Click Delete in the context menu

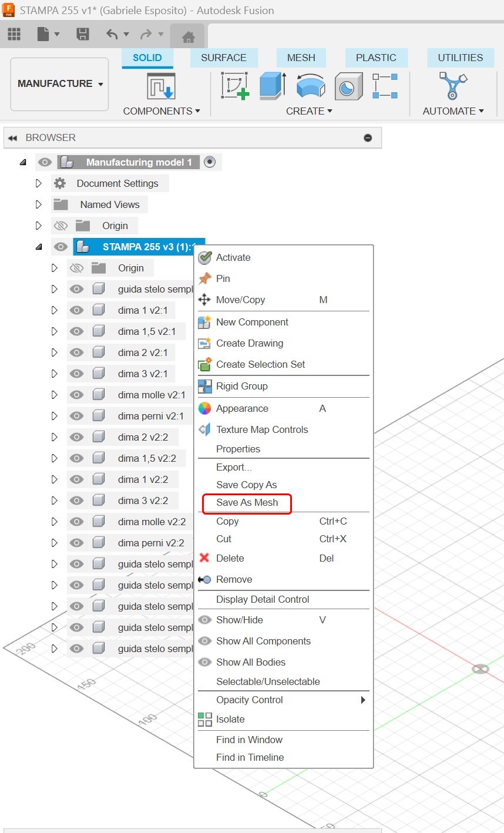pyautogui.click(x=230, y=558)
